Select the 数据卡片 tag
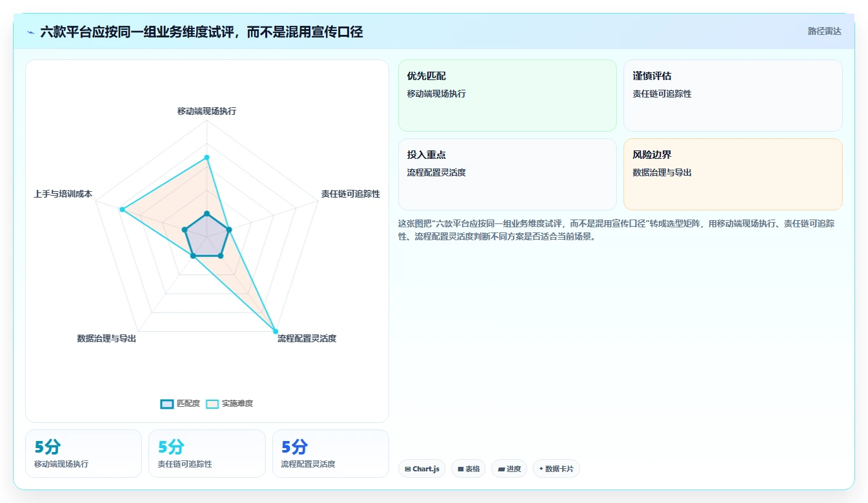This screenshot has width=868, height=503. pos(556,469)
